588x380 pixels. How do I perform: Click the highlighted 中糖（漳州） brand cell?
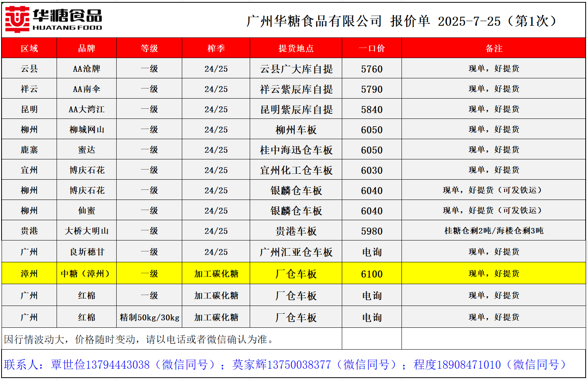(87, 274)
